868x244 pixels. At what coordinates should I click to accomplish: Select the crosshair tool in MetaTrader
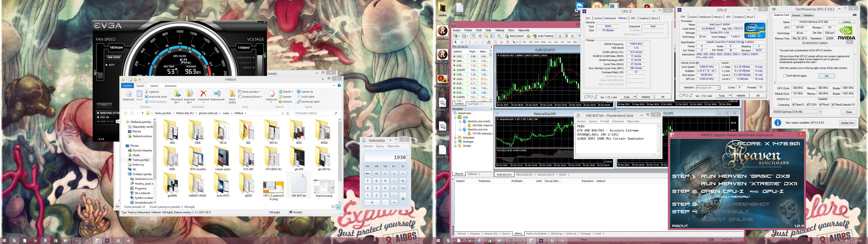coord(462,42)
